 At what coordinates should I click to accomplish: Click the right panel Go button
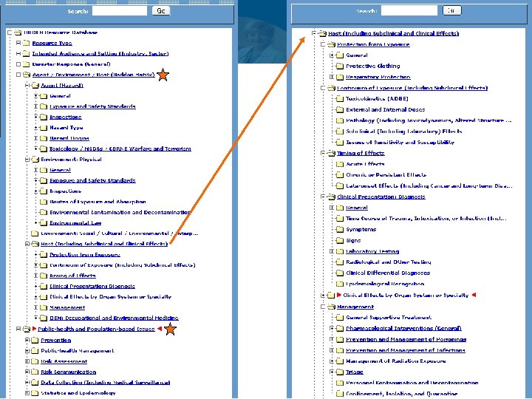coord(452,10)
